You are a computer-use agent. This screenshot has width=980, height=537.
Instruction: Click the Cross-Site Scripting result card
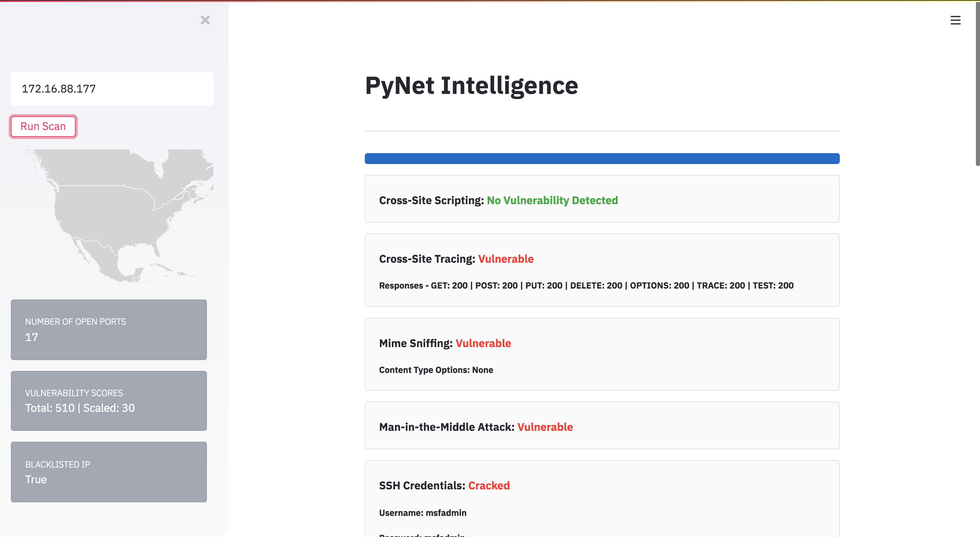click(602, 199)
